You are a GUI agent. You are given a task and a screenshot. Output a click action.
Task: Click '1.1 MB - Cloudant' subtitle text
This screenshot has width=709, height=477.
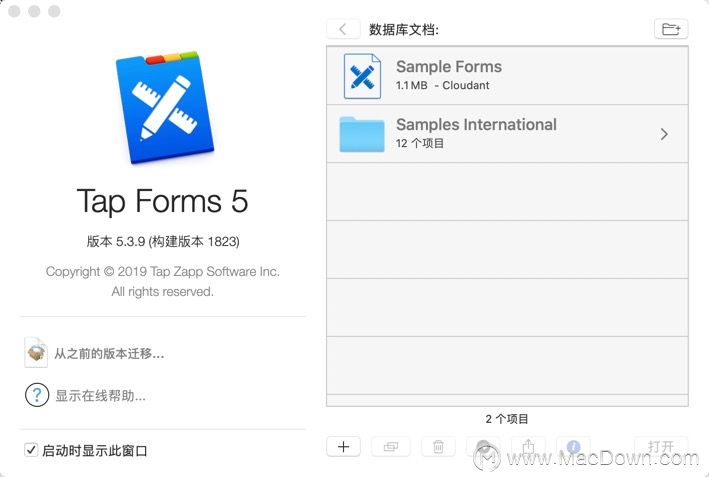[x=443, y=85]
